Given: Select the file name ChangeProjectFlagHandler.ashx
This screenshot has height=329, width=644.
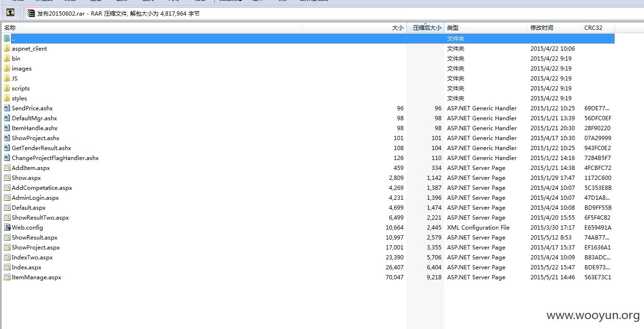Looking at the screenshot, I should pyautogui.click(x=55, y=158).
